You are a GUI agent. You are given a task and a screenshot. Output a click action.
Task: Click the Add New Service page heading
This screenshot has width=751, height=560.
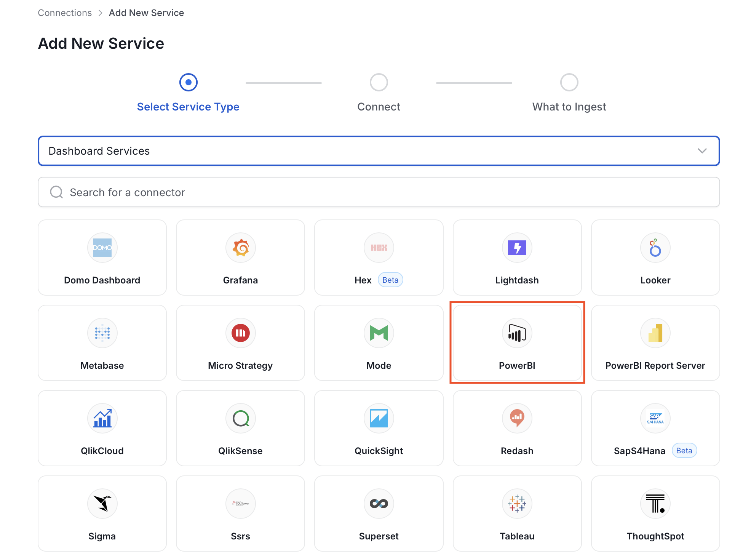click(101, 43)
